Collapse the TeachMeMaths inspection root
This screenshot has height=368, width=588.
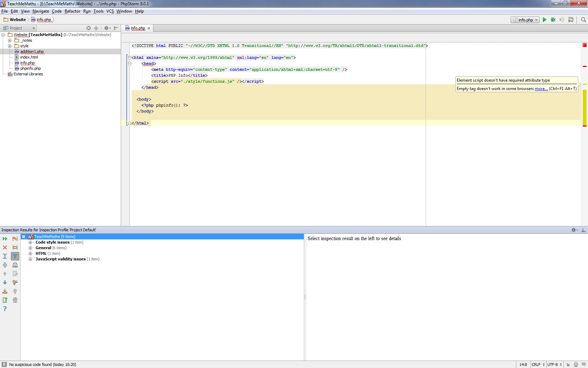tap(24, 237)
